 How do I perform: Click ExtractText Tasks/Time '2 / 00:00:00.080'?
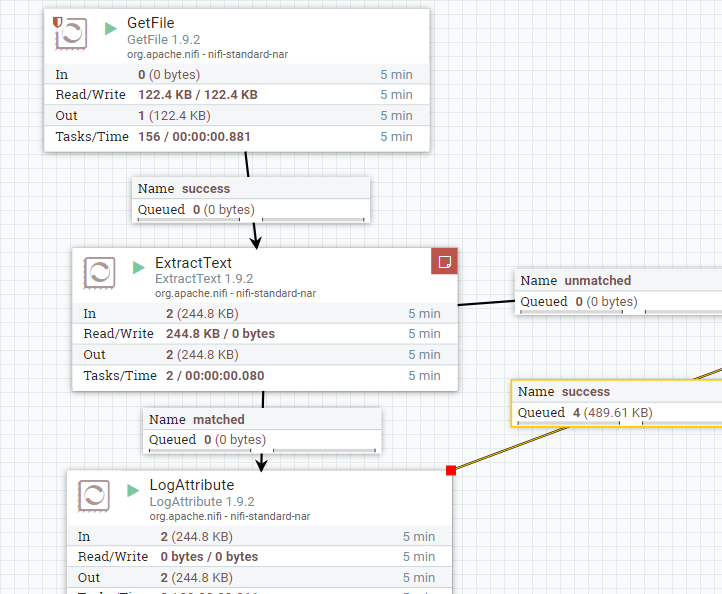pyautogui.click(x=215, y=376)
